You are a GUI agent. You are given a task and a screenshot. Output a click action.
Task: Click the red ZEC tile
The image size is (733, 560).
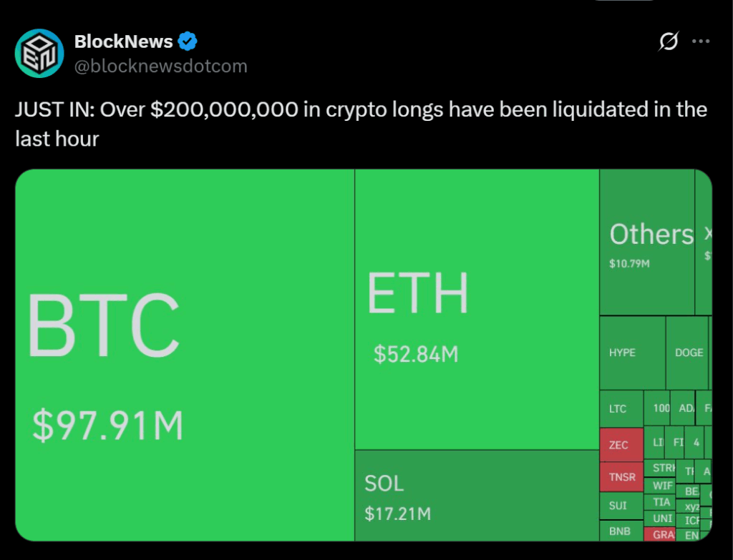[x=621, y=445]
